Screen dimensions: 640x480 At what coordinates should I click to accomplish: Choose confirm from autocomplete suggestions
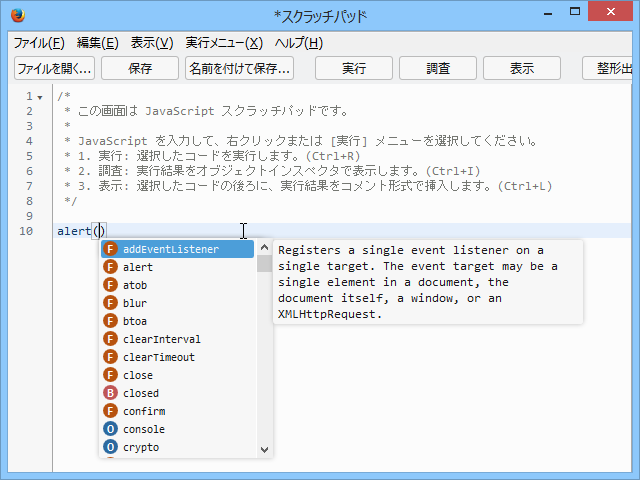click(178, 411)
